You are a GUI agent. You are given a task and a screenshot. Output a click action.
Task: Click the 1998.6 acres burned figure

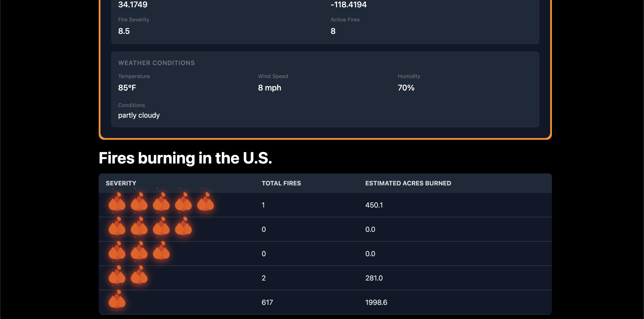(376, 302)
